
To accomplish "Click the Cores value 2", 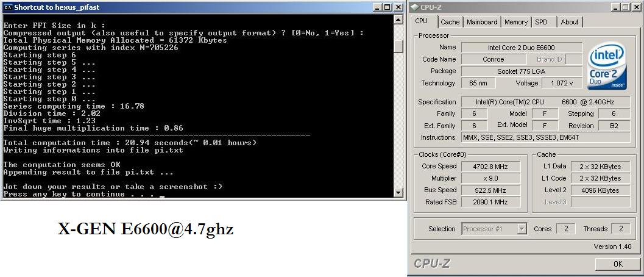I will pyautogui.click(x=565, y=229).
